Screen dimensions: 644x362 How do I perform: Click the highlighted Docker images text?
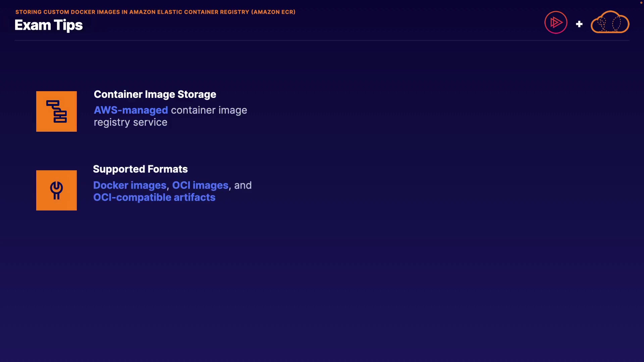(x=130, y=185)
